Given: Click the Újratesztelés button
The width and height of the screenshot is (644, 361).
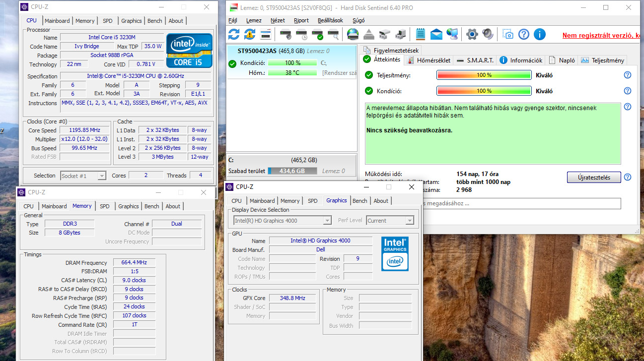Looking at the screenshot, I should pos(594,178).
